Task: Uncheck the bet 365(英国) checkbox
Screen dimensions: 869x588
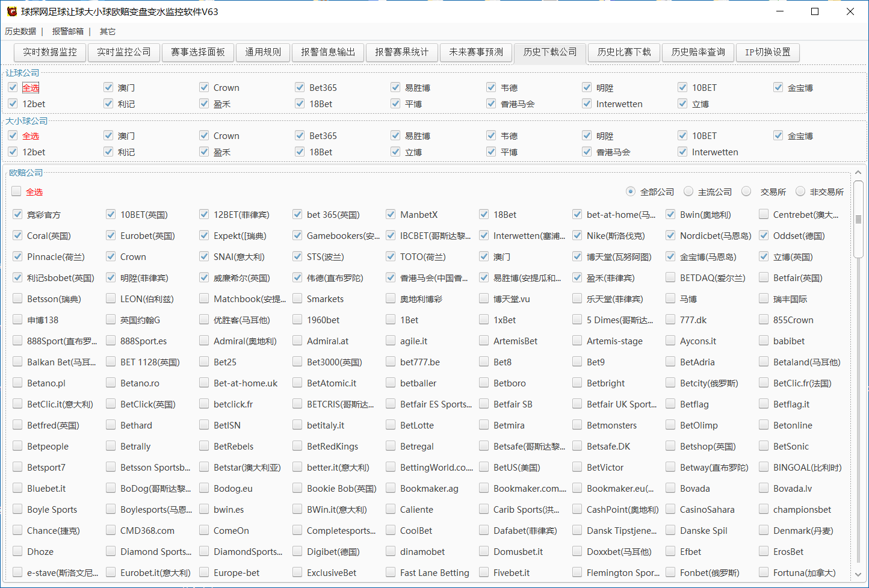Action: pos(297,214)
